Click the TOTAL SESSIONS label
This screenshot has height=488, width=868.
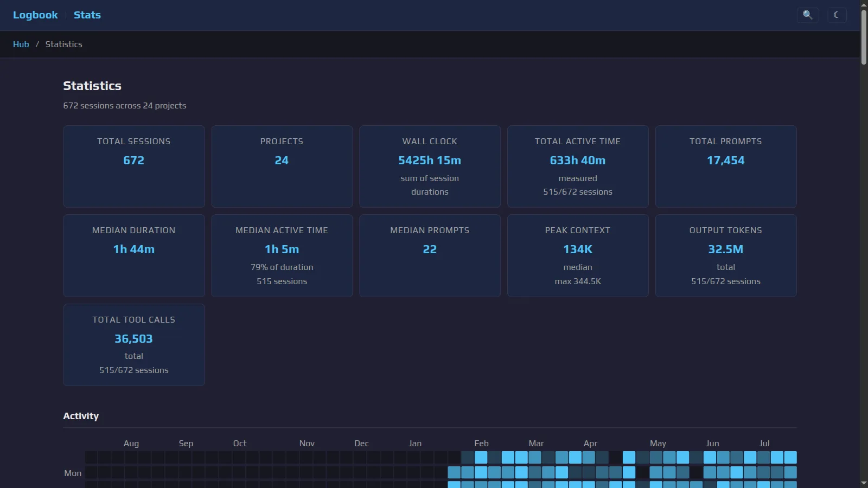coord(134,142)
